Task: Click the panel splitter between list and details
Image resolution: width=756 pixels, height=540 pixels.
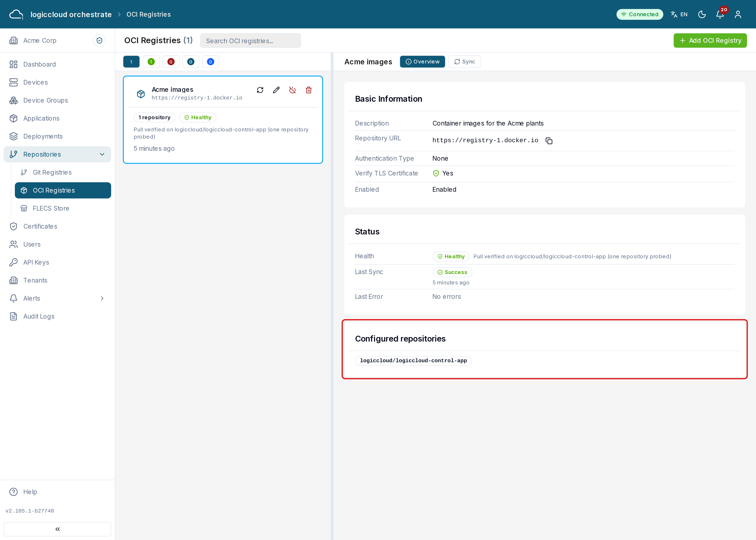Action: coord(332,296)
